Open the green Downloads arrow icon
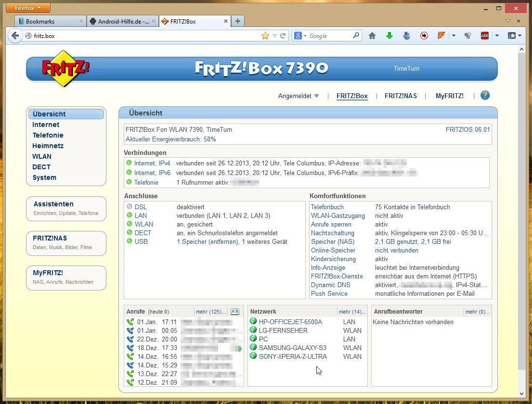The width and height of the screenshot is (532, 404). pyautogui.click(x=389, y=36)
